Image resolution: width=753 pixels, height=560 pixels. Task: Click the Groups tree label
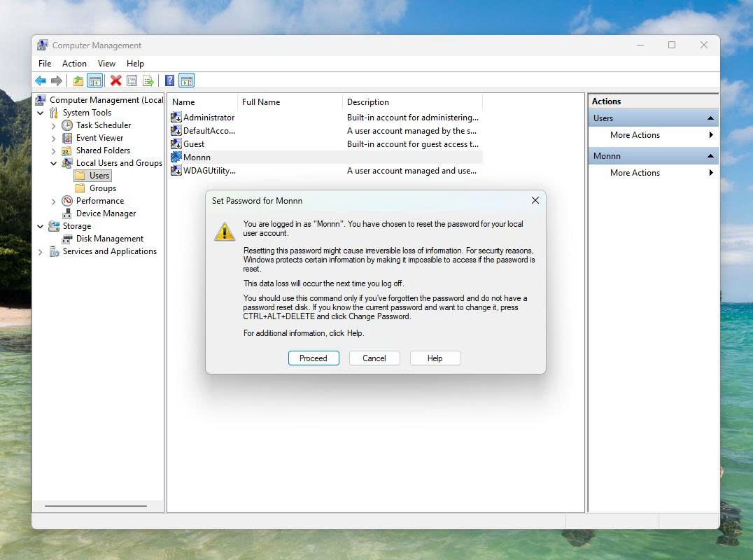103,188
